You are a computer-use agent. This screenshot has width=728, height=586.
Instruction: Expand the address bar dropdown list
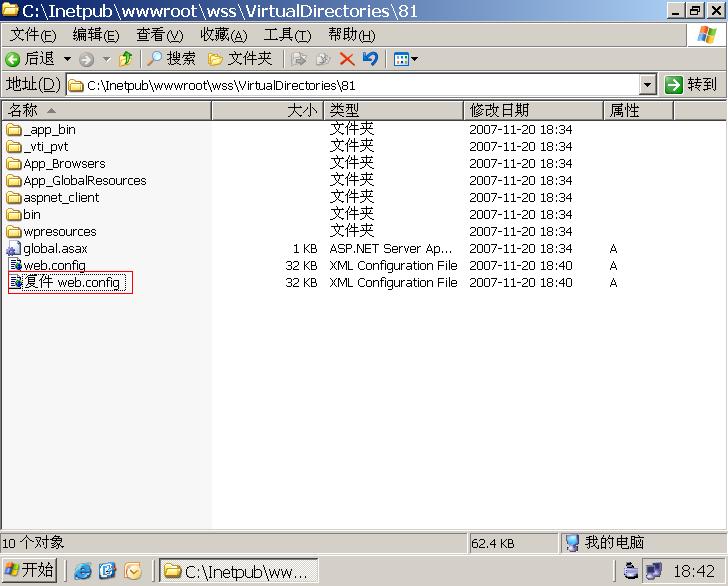[x=647, y=85]
